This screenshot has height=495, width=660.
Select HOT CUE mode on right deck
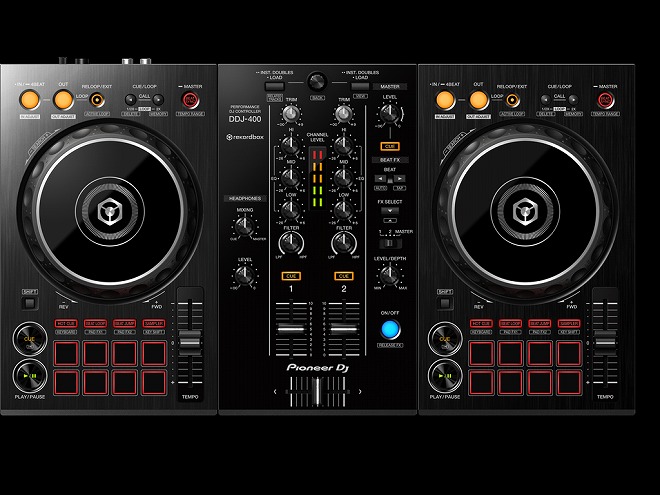pos(481,323)
